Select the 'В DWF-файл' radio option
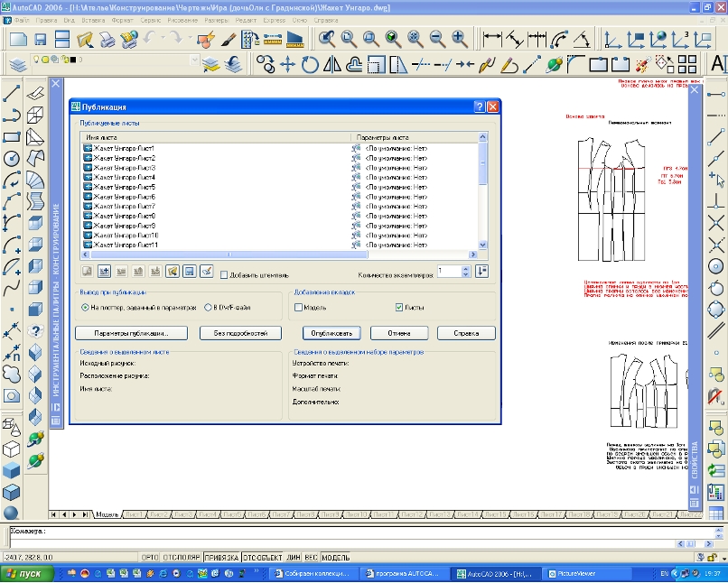The height and width of the screenshot is (583, 728). tap(209, 308)
